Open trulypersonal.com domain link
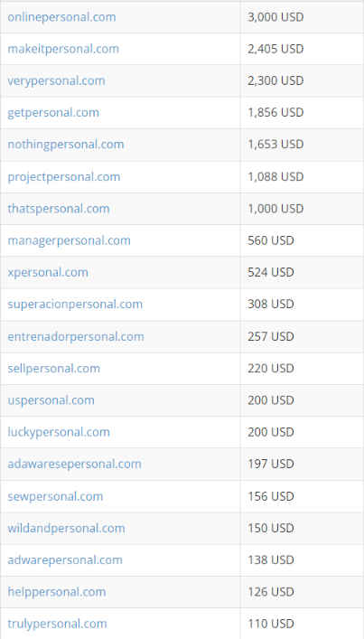 click(57, 624)
